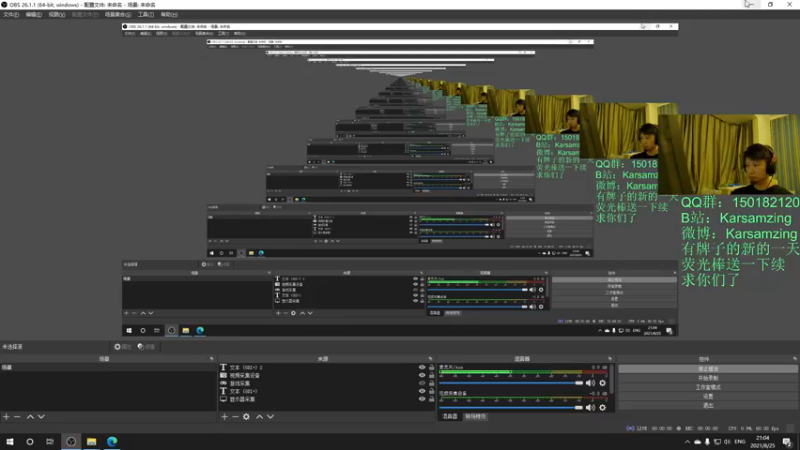Click the microphone icon in the system tray
Screen dimensions: 800x450
[x=707, y=442]
